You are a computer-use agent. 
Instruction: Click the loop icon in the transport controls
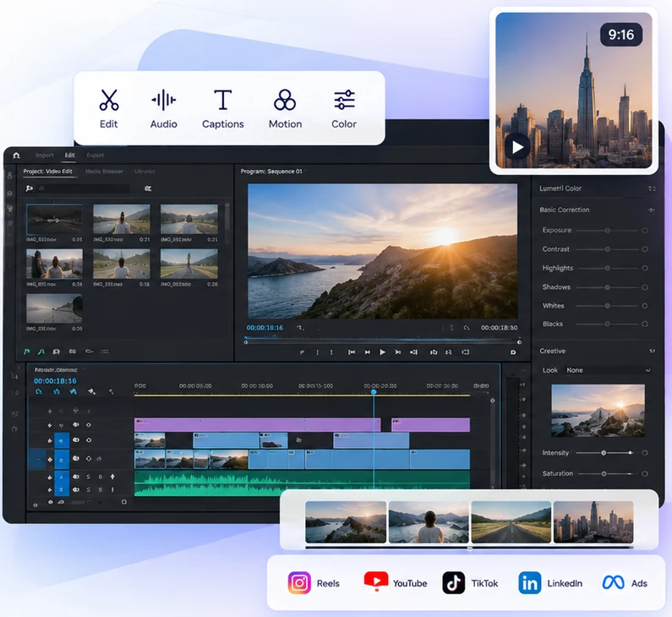(466, 352)
